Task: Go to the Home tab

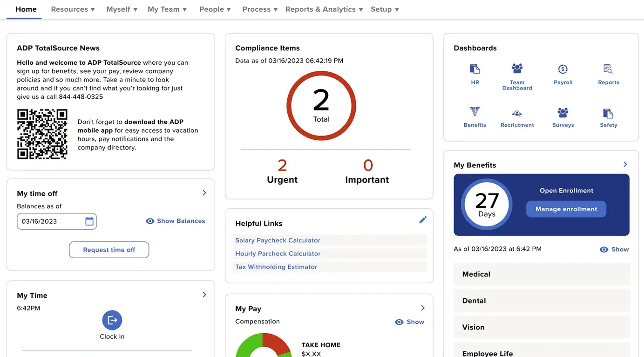Action: pos(26,9)
